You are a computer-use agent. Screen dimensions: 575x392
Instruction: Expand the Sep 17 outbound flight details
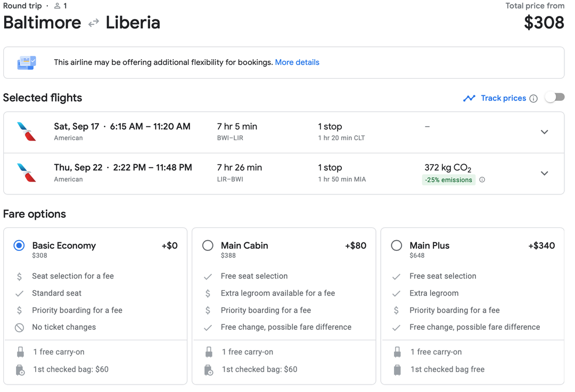pyautogui.click(x=544, y=132)
